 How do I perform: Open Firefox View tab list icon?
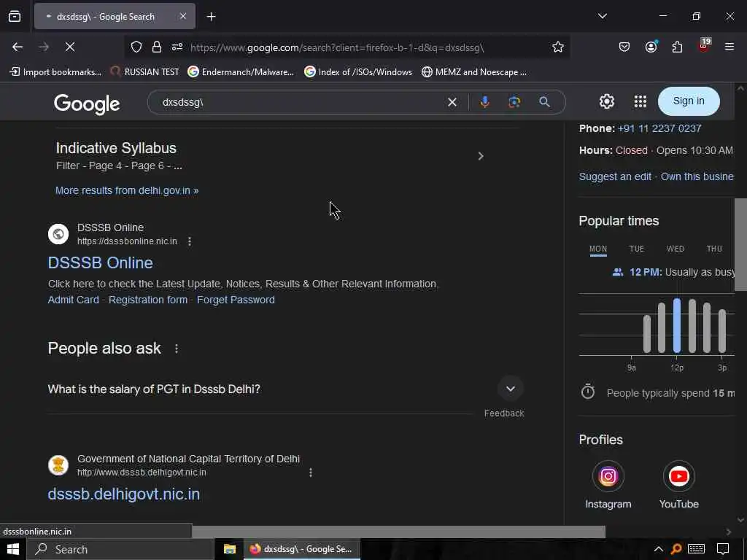pos(15,16)
